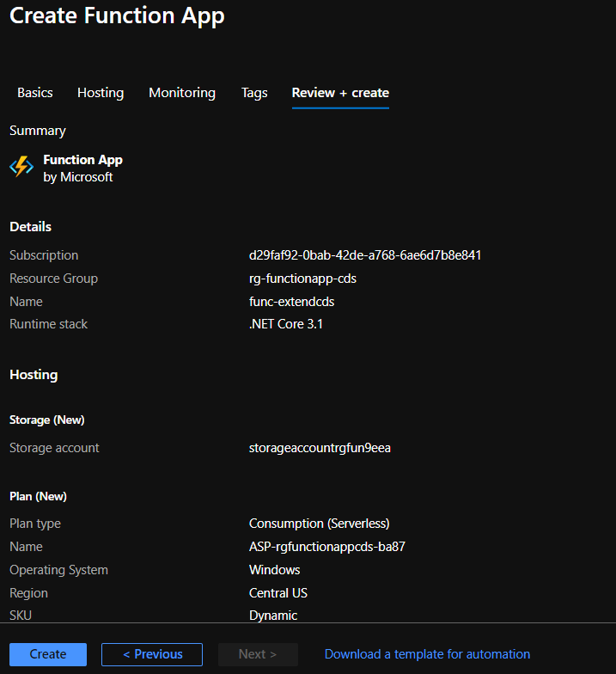Click the Review + create tab

click(340, 93)
